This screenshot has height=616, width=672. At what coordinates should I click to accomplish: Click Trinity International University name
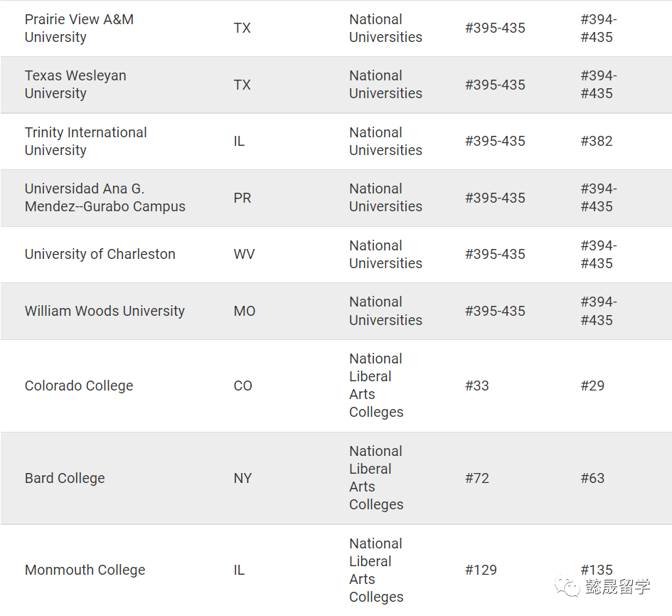85,141
